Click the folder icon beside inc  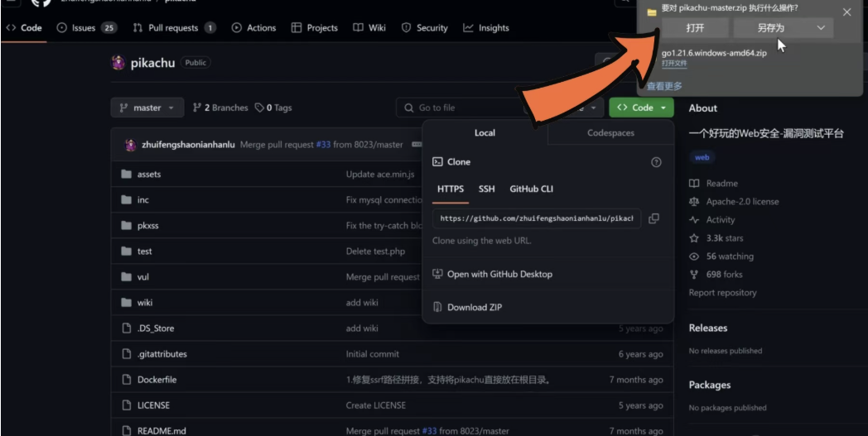coord(126,199)
